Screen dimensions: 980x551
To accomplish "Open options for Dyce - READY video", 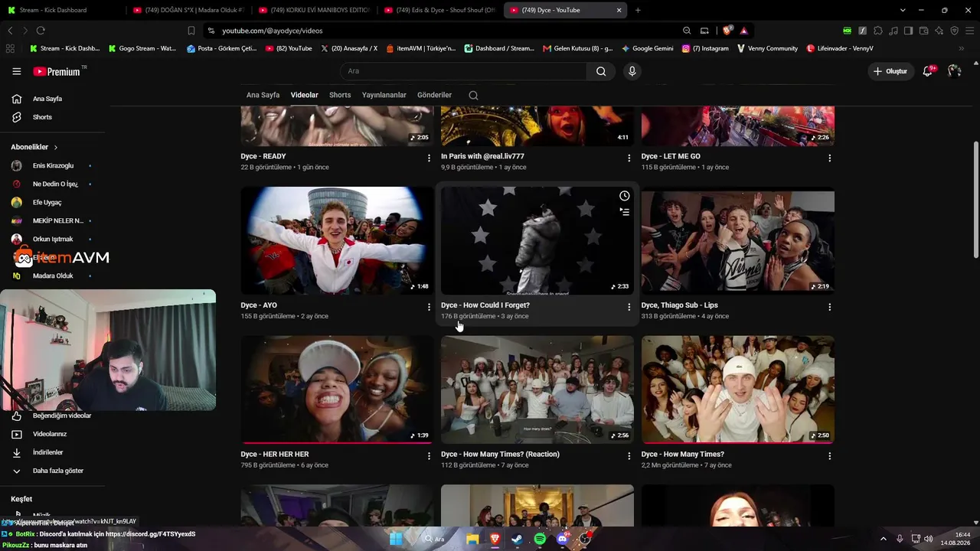I will click(429, 158).
